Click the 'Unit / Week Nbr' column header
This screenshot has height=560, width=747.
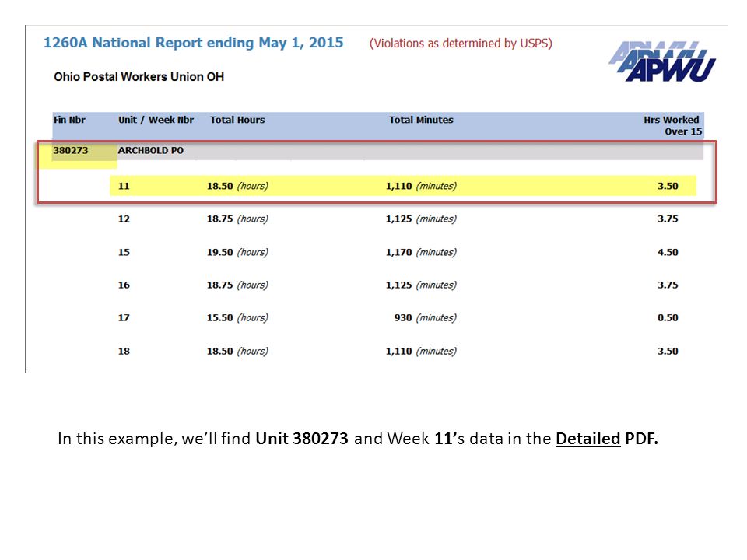pos(156,120)
